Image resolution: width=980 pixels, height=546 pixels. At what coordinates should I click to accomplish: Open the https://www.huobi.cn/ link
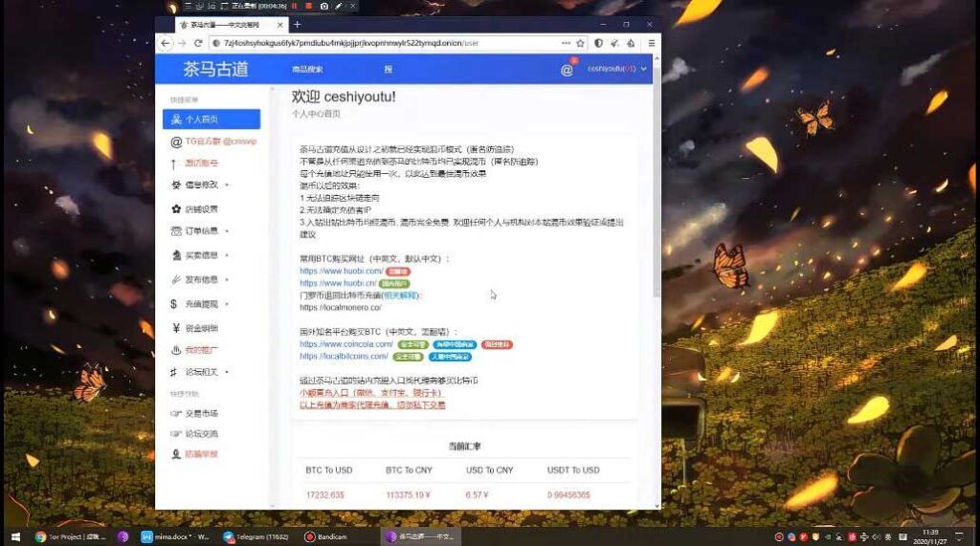pyautogui.click(x=338, y=283)
